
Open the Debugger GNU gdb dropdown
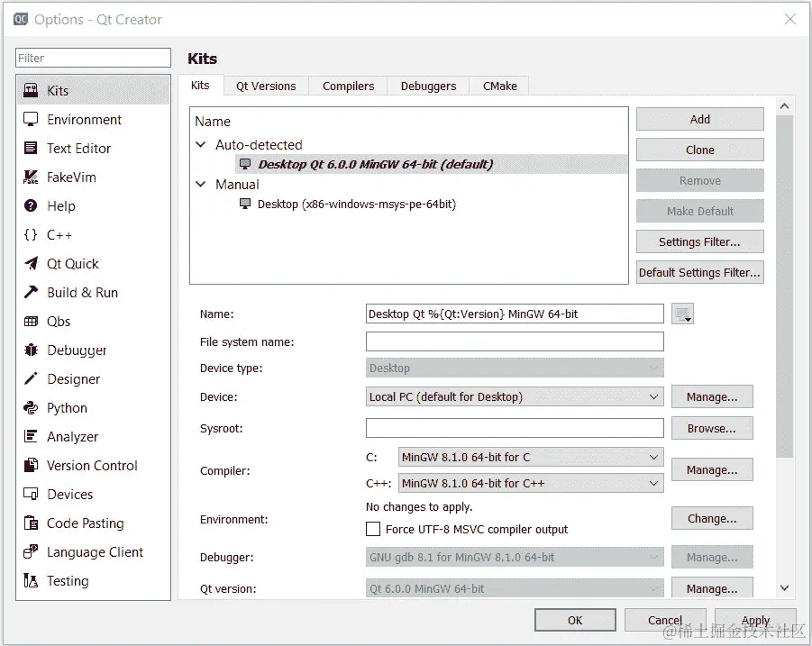(x=515, y=558)
